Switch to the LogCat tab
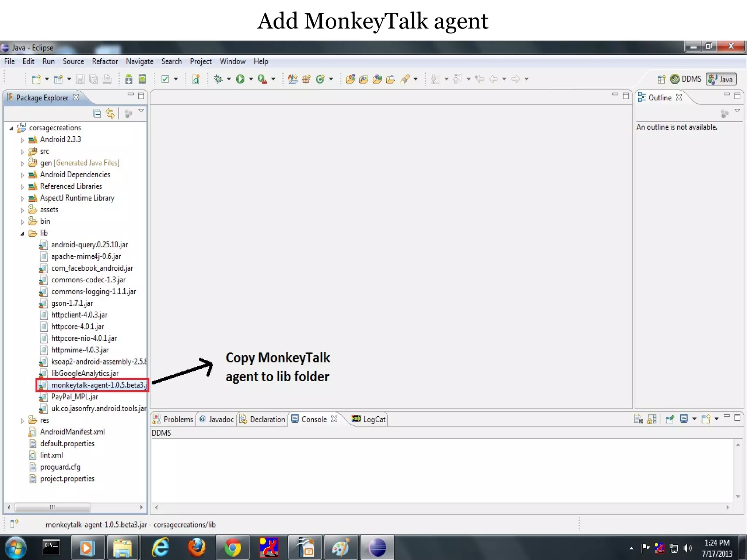The height and width of the screenshot is (560, 747). coord(368,420)
